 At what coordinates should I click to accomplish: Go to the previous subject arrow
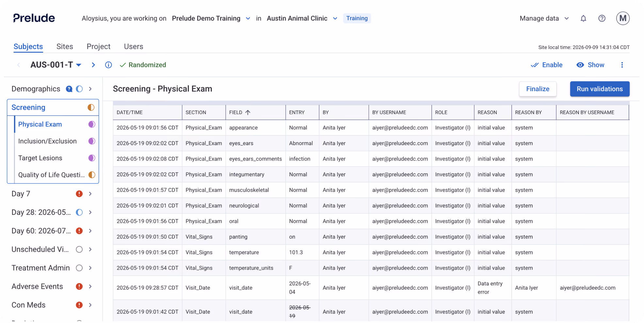[19, 65]
